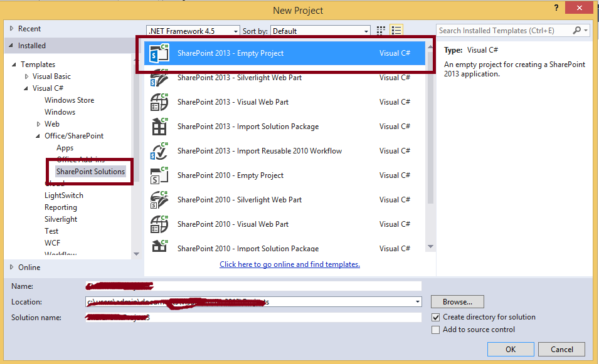Click the Browse... button
Viewport: 599px width, 364px height.
click(x=457, y=302)
